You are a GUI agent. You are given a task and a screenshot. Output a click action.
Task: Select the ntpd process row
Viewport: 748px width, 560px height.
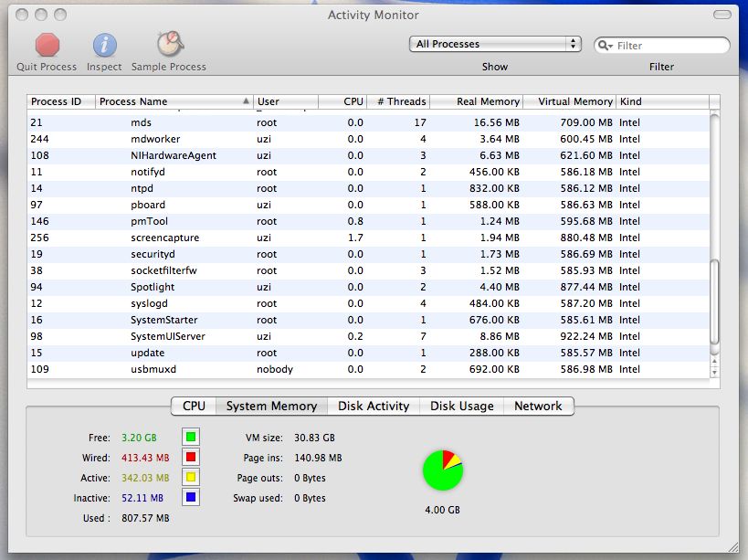pyautogui.click(x=368, y=188)
